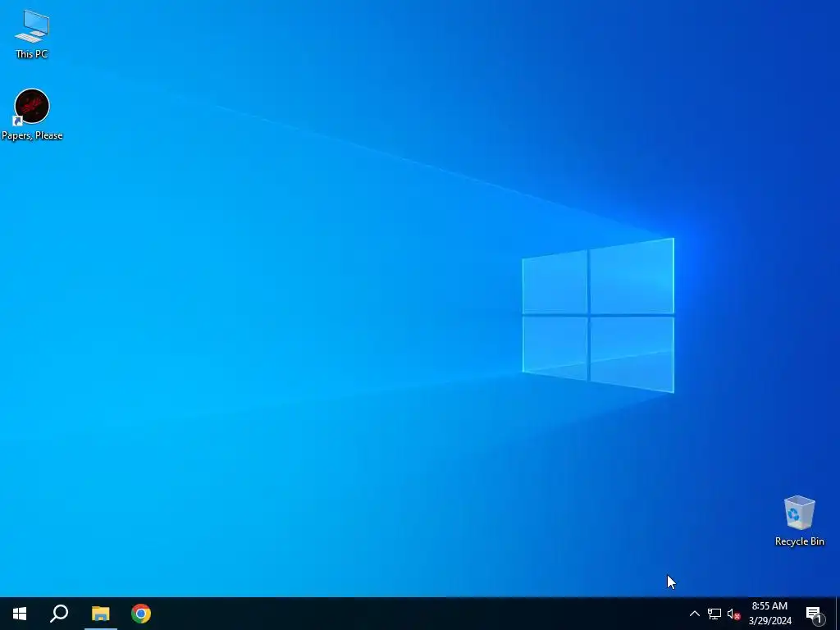Image resolution: width=840 pixels, height=630 pixels.
Task: Show hidden system tray icons
Action: coord(694,614)
